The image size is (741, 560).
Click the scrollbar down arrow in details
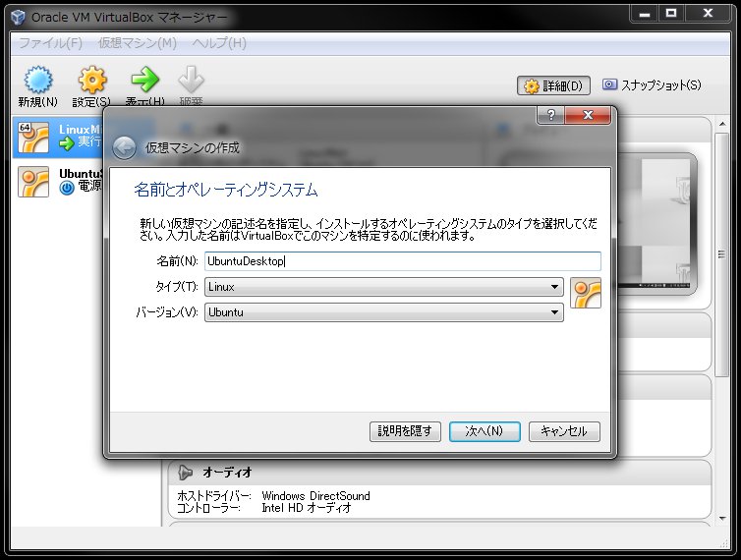point(722,519)
